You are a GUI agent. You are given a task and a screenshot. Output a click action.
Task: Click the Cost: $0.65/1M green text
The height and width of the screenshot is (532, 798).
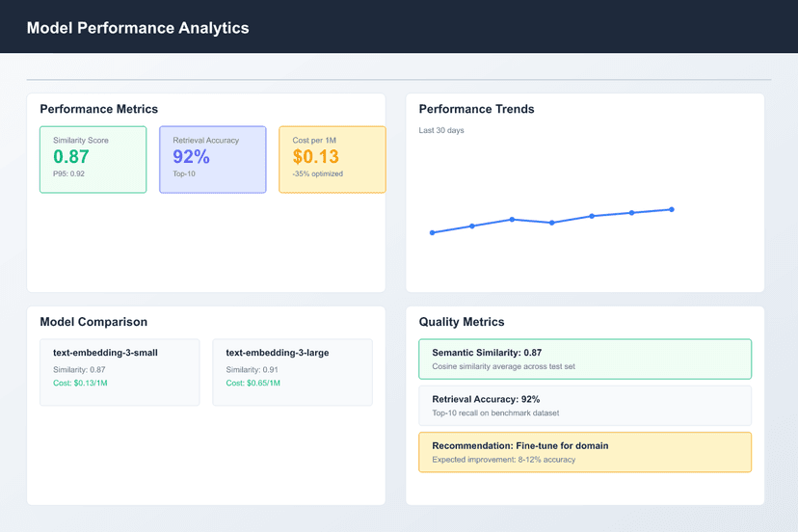click(253, 384)
